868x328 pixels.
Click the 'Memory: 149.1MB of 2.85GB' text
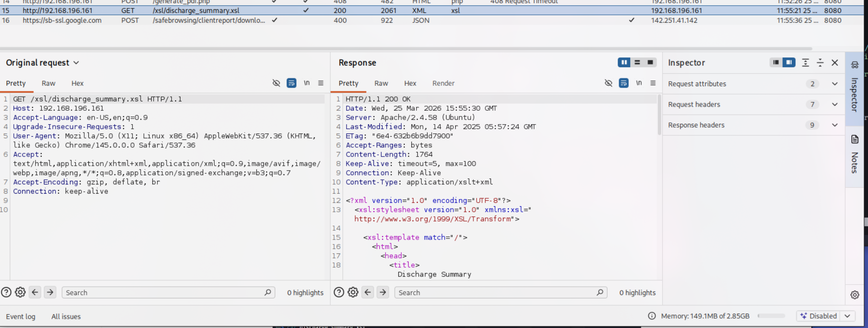[705, 316]
